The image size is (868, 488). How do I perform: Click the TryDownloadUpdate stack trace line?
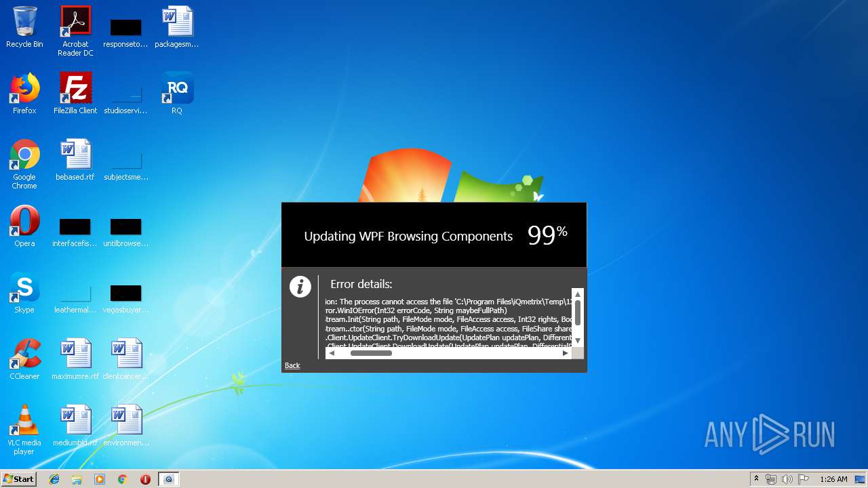coord(449,337)
